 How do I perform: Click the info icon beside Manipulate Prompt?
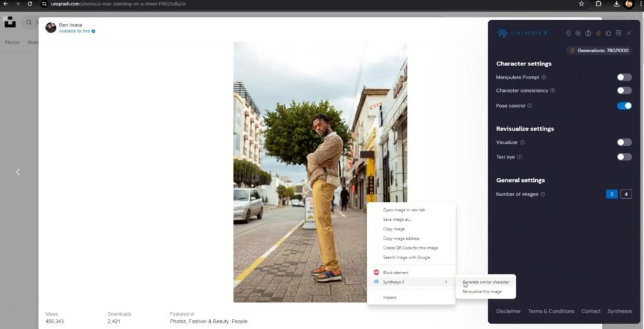pos(544,77)
